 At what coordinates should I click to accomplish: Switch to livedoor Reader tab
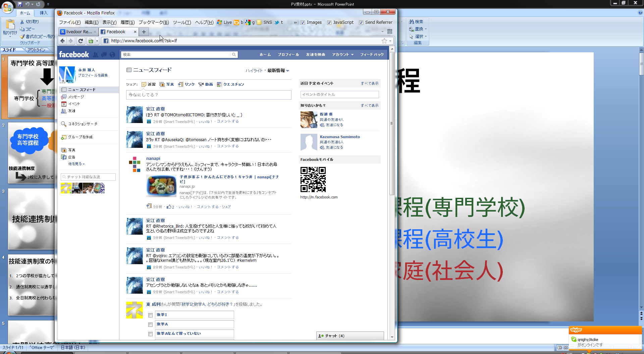coord(78,32)
